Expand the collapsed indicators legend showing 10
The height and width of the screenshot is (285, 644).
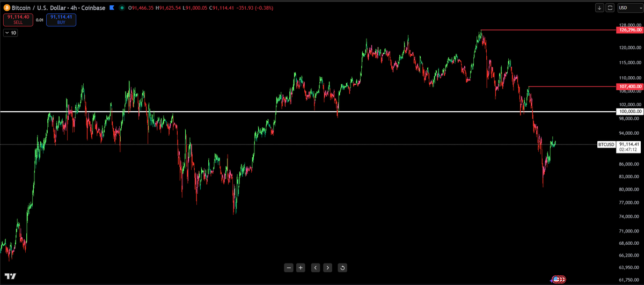(x=10, y=33)
